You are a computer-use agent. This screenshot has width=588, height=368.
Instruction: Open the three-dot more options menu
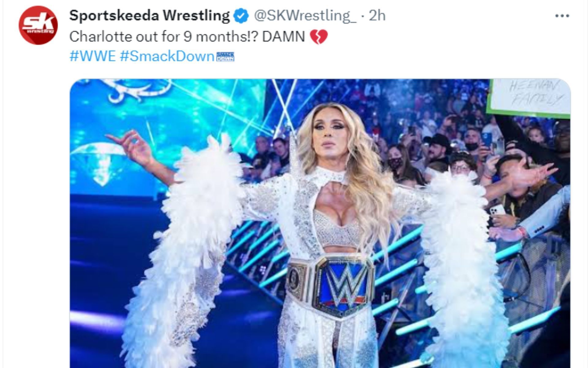[x=562, y=16]
